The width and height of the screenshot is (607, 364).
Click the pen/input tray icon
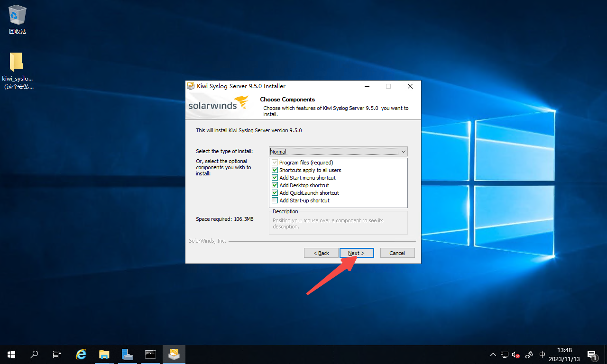click(529, 355)
